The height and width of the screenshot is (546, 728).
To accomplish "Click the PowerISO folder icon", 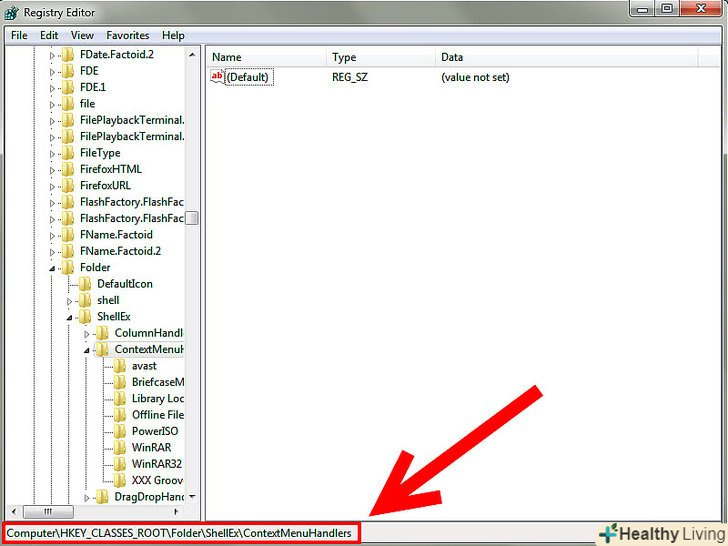I will pyautogui.click(x=120, y=431).
